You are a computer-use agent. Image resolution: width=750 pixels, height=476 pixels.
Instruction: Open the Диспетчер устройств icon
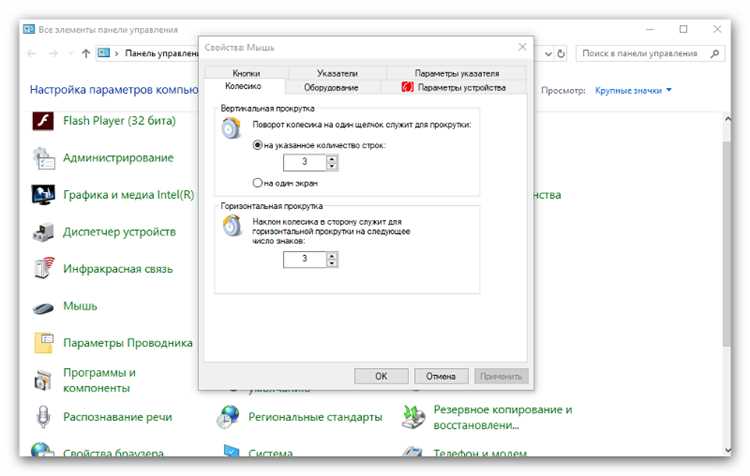[43, 232]
